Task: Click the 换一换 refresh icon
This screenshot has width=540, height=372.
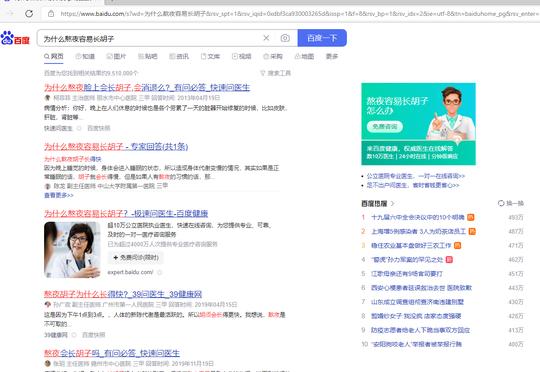Action: click(x=501, y=203)
